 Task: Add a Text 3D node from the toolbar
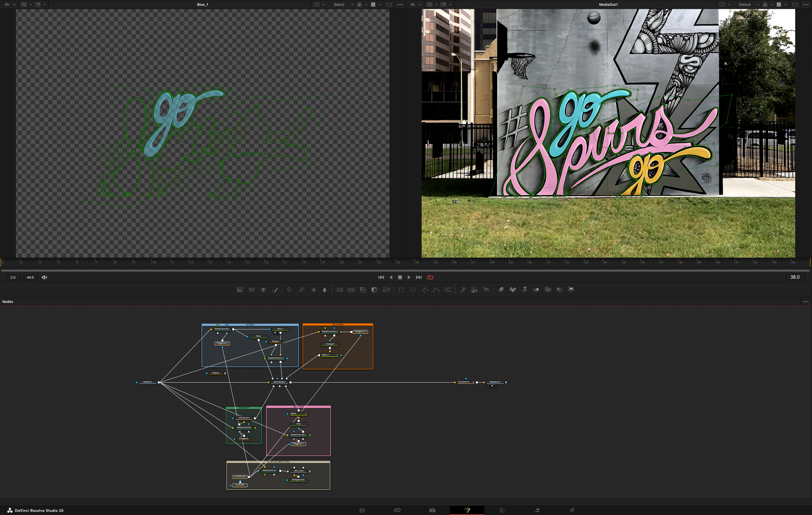point(524,290)
